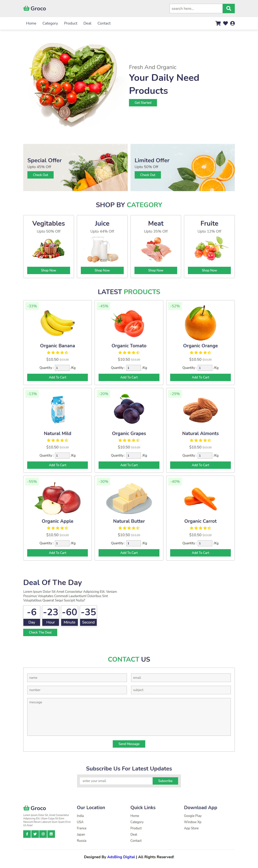Go to the Deal nav item

coord(87,23)
